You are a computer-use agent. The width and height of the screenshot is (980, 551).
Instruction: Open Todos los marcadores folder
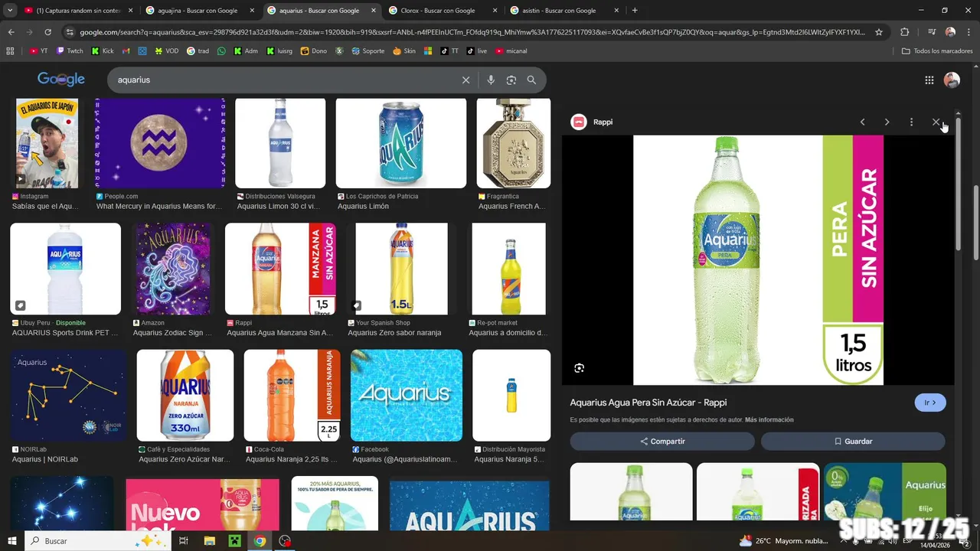point(937,51)
